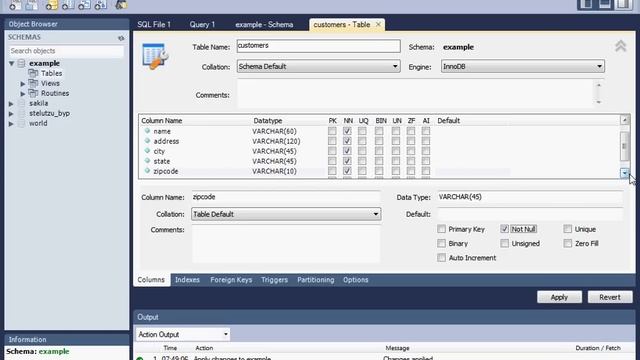The image size is (640, 360).
Task: Enable the Primary Key checkbox
Action: 441,229
